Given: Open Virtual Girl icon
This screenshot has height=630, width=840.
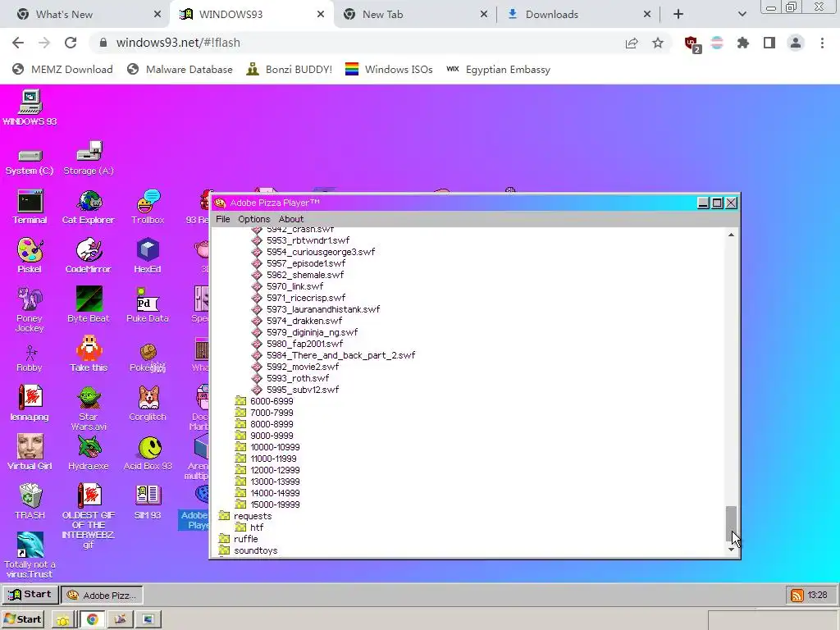Looking at the screenshot, I should [30, 453].
